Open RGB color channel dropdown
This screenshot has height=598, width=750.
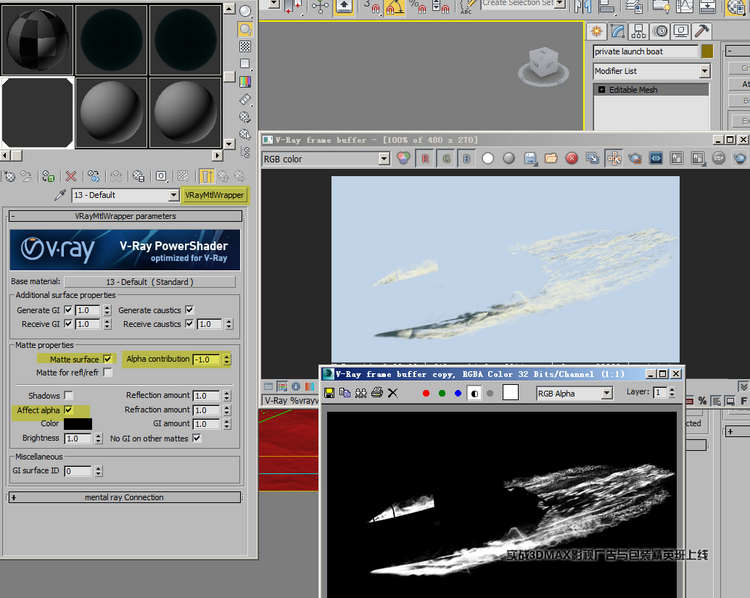384,158
